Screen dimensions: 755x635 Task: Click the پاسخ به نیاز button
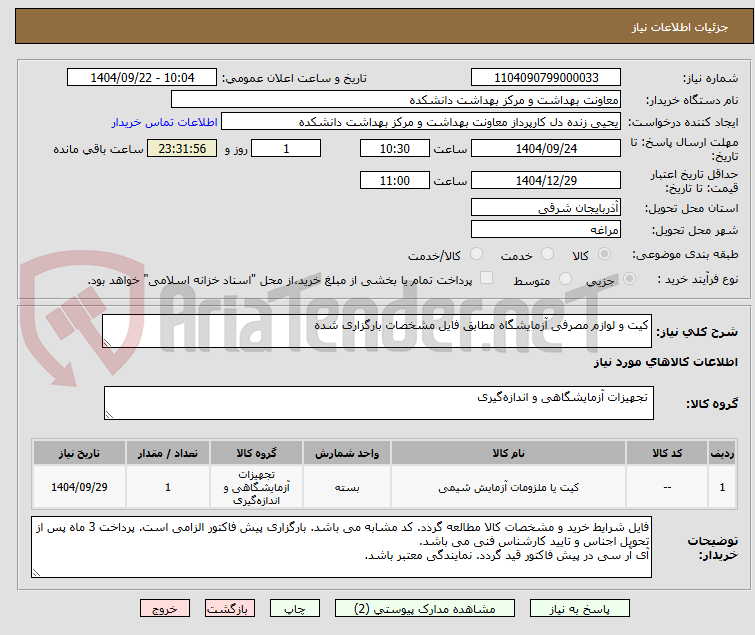[579, 608]
